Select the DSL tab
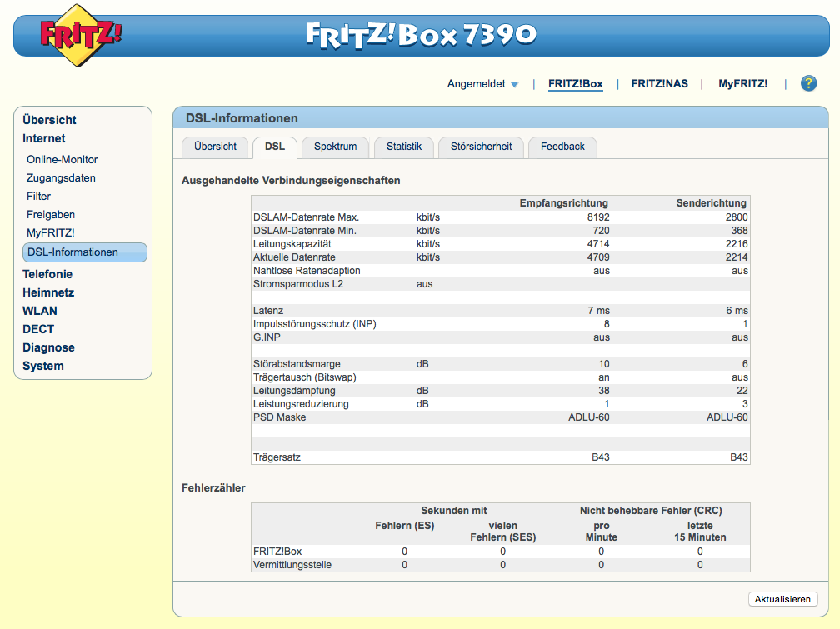 coord(275,147)
